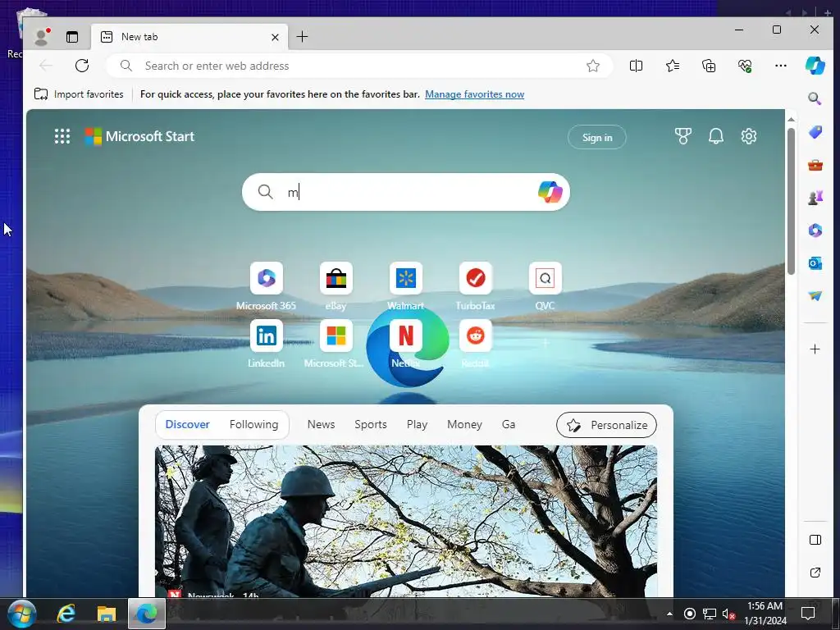Click the Windows Start button
The image size is (840, 630).
pyautogui.click(x=22, y=614)
